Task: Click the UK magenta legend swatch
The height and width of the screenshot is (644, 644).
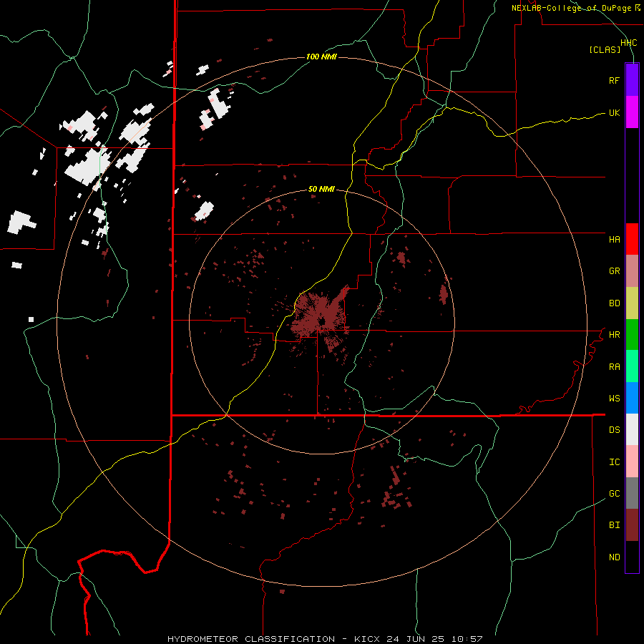Action: click(x=632, y=112)
